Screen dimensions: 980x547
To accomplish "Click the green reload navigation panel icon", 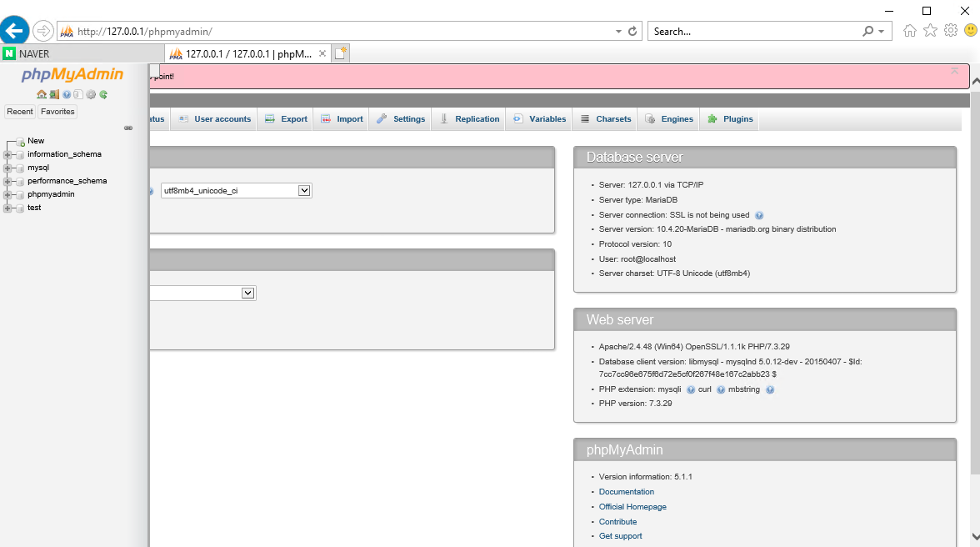I will coord(103,94).
